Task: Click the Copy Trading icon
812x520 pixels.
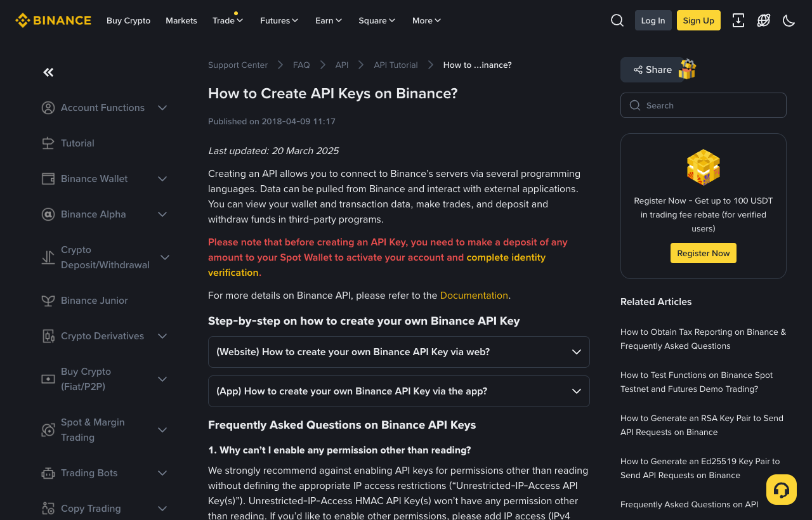Action: point(48,509)
